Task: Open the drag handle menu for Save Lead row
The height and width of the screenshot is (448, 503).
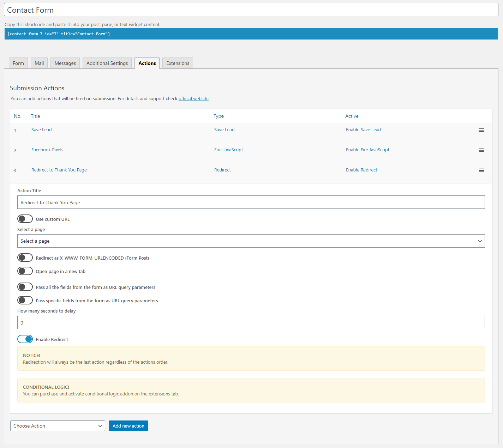Action: [481, 130]
